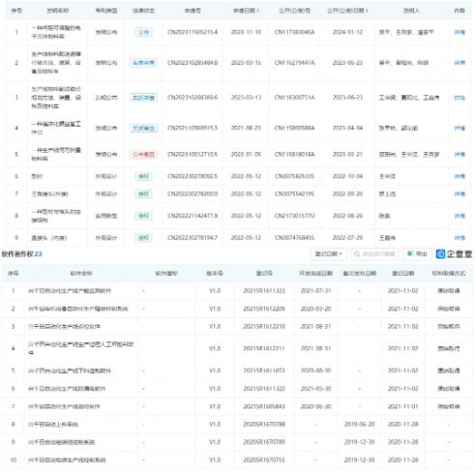Open 详情 link for patent row 9
The width and height of the screenshot is (476, 473).
pos(460,238)
